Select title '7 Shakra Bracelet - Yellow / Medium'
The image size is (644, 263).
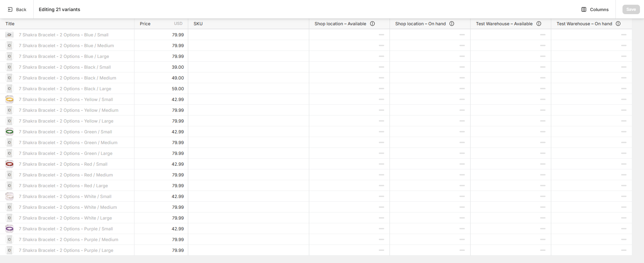(x=69, y=110)
